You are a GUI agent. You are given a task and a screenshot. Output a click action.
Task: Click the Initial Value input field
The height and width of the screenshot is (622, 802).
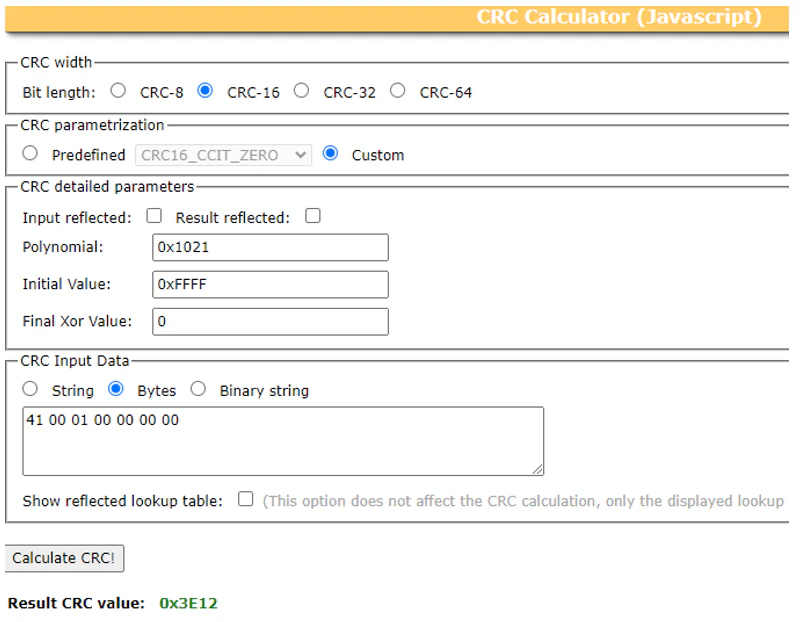click(x=271, y=284)
